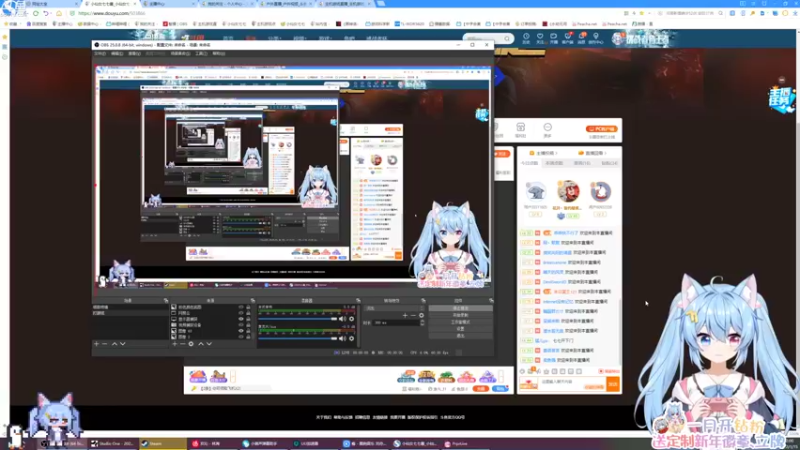Viewport: 800px width, 450px height.
Task: Click the Douyu header search box
Action: (x=488, y=38)
